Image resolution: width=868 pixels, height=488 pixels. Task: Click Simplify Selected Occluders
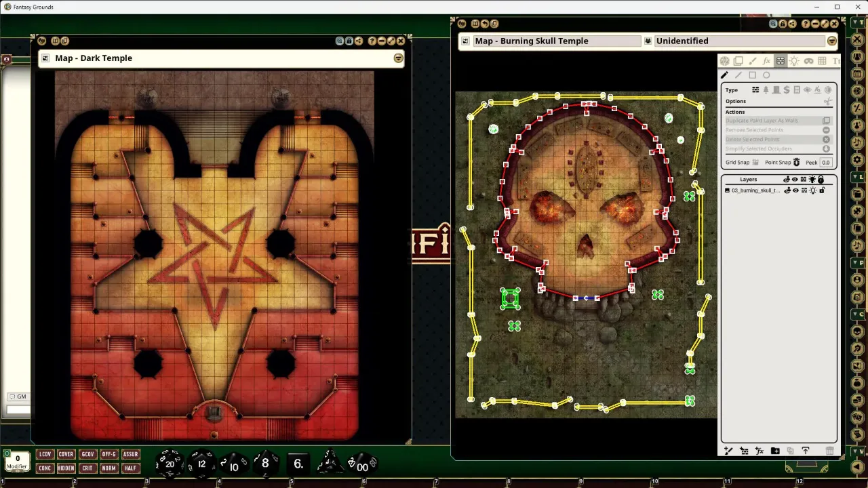coord(779,148)
